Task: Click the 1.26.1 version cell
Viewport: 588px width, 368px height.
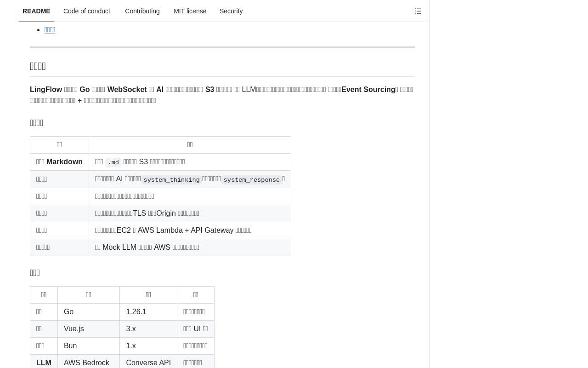Action: pos(148,312)
